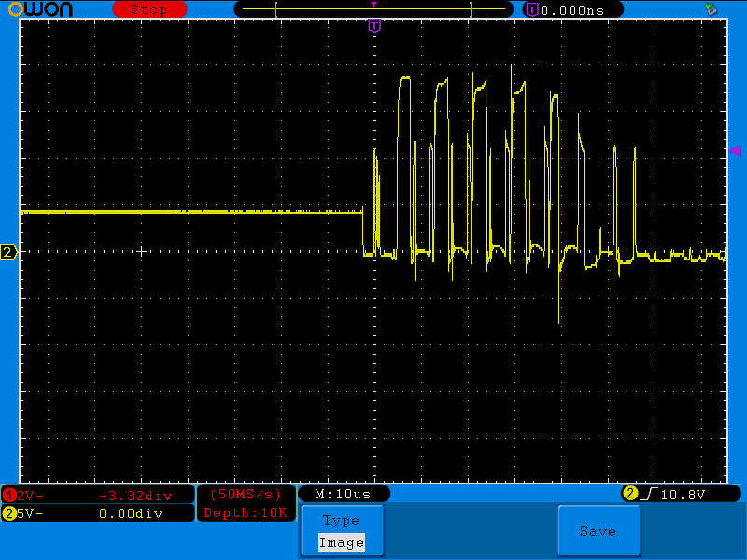Click the red channel 1 badge
This screenshot has height=560, width=747.
tap(8, 496)
